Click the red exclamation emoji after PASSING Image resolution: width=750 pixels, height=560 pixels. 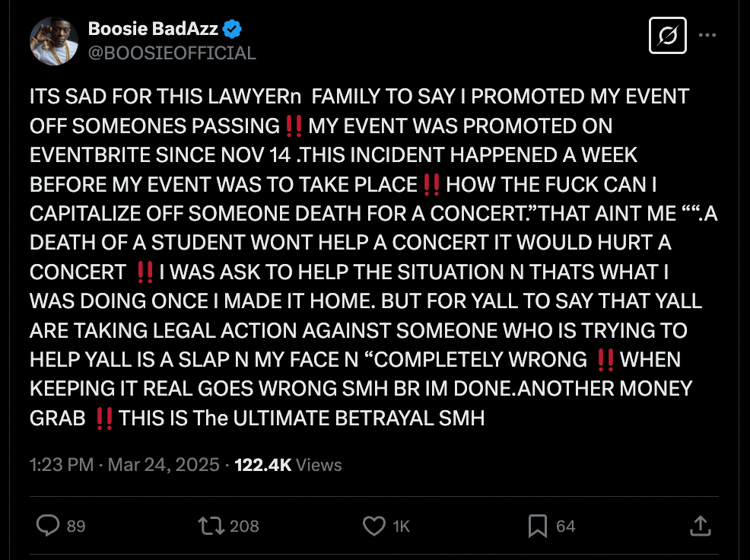(x=294, y=126)
